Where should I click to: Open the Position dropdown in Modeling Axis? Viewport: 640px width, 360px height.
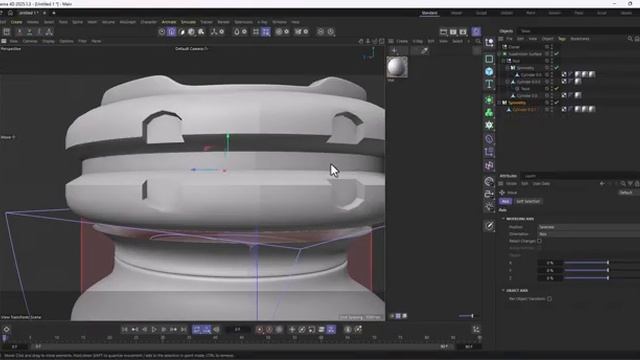pos(588,227)
